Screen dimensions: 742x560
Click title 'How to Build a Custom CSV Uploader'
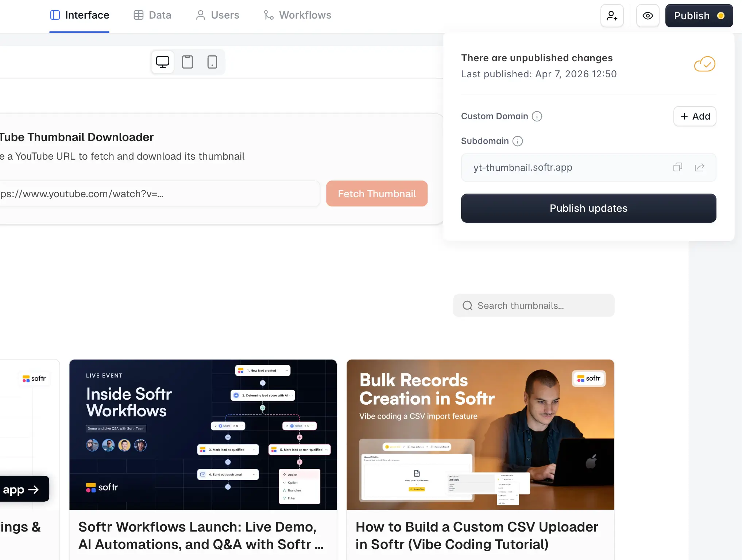pyautogui.click(x=477, y=536)
